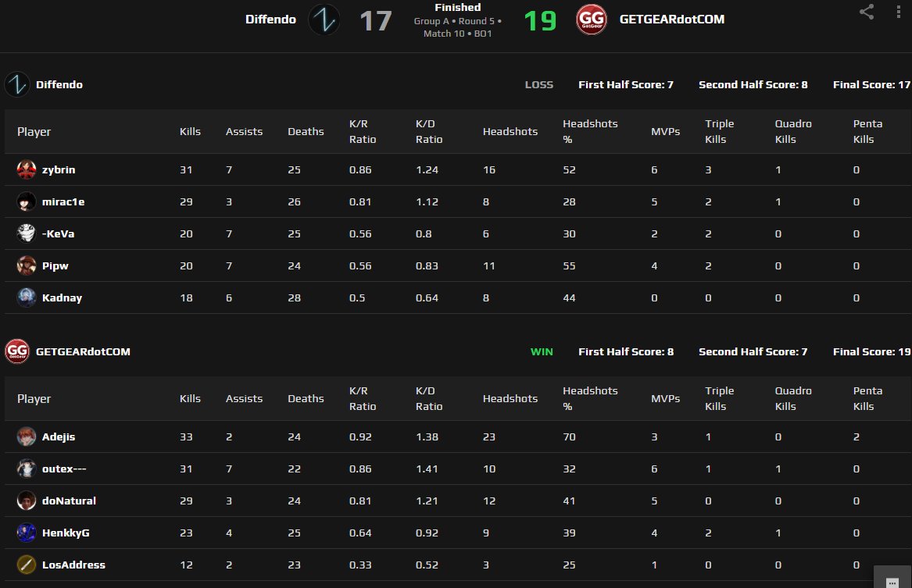Click Adejis's headshot percentage 70
Viewport: 912px width, 588px height.
click(569, 437)
